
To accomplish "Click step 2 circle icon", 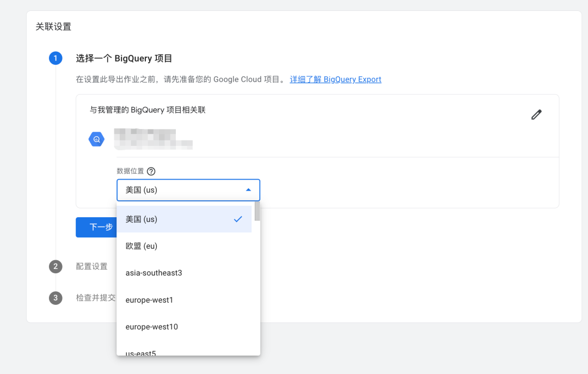I will tap(55, 267).
